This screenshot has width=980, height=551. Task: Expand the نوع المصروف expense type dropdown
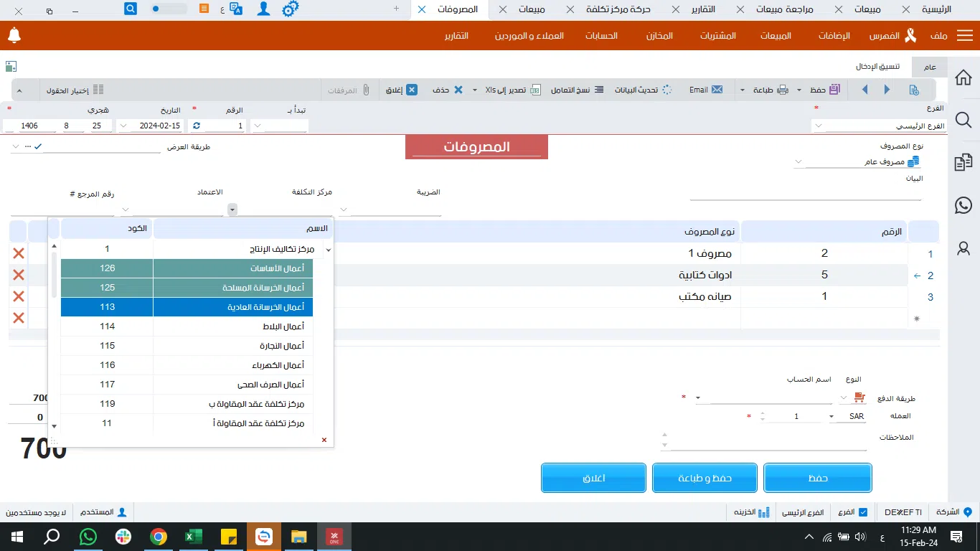798,161
